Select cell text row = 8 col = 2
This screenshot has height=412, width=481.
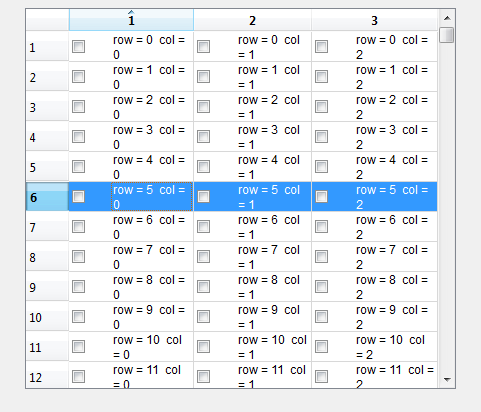point(392,287)
